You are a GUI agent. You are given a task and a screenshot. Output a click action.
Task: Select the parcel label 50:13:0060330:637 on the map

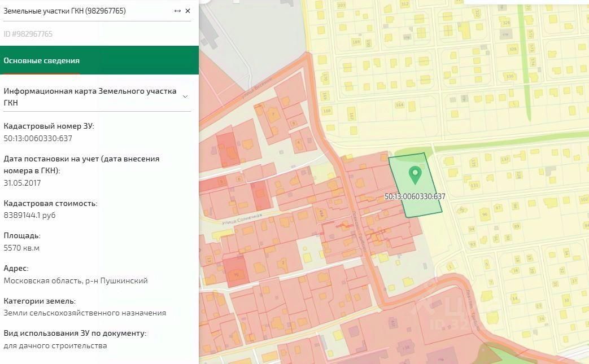(x=415, y=196)
